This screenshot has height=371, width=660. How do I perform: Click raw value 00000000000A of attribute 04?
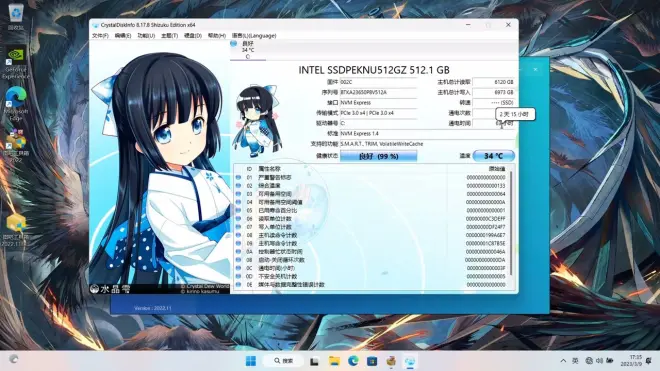486,202
